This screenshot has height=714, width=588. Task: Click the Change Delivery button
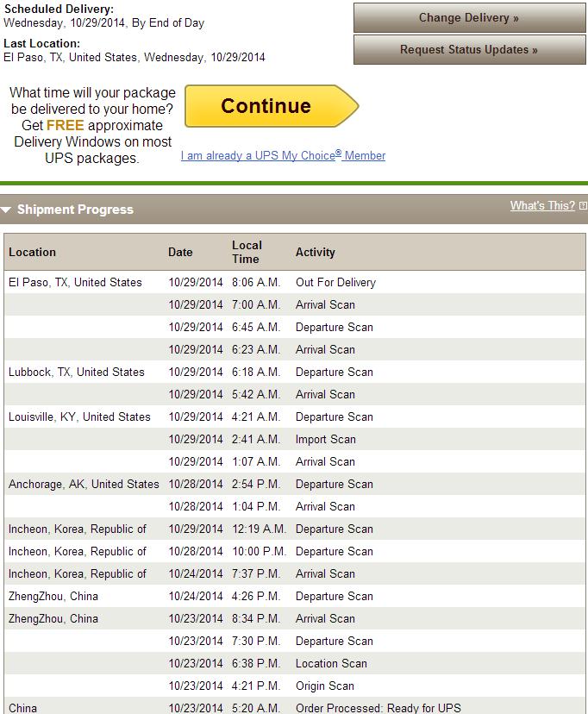tap(469, 18)
